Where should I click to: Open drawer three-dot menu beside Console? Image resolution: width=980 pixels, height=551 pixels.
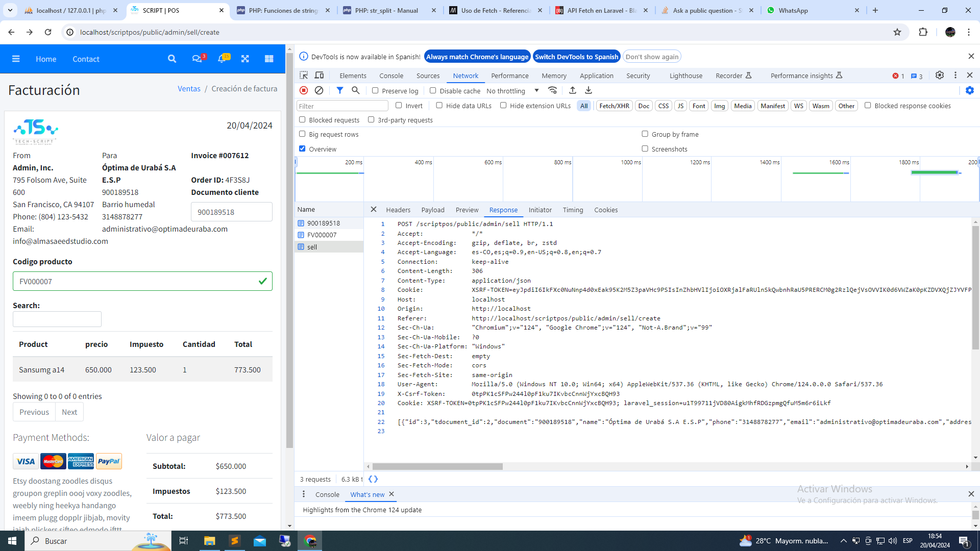point(304,494)
